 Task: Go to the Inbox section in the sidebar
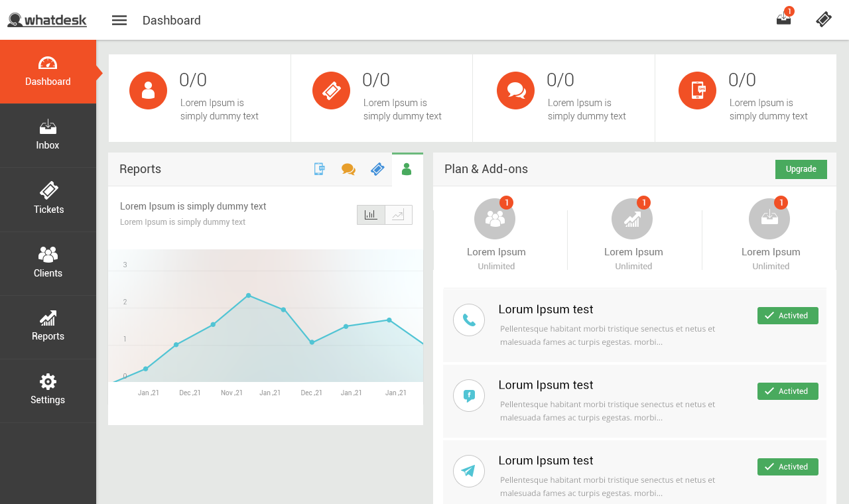click(x=48, y=135)
